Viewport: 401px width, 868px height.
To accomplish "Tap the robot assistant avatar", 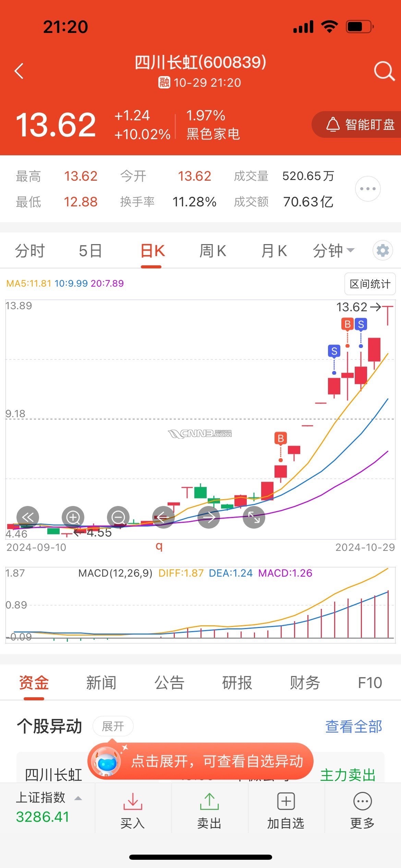I will [x=106, y=762].
